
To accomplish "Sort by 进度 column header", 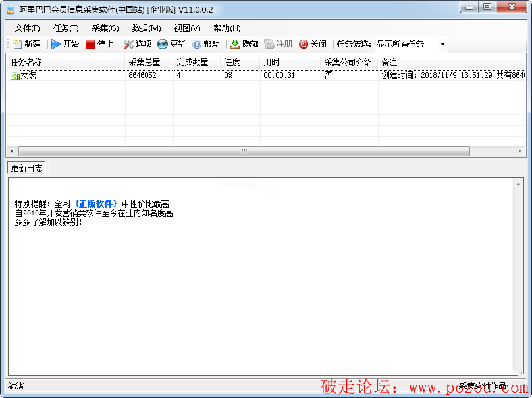I will [x=240, y=62].
